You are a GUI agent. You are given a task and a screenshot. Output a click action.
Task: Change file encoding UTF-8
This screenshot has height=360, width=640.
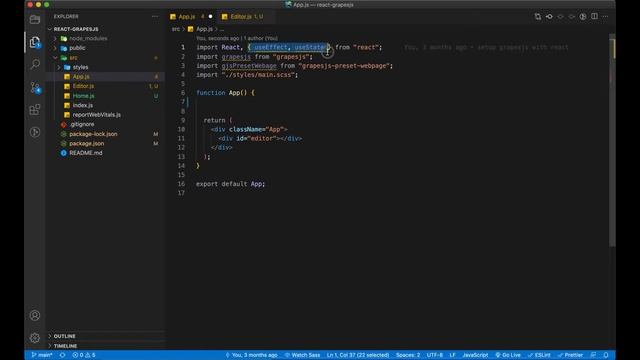point(435,355)
